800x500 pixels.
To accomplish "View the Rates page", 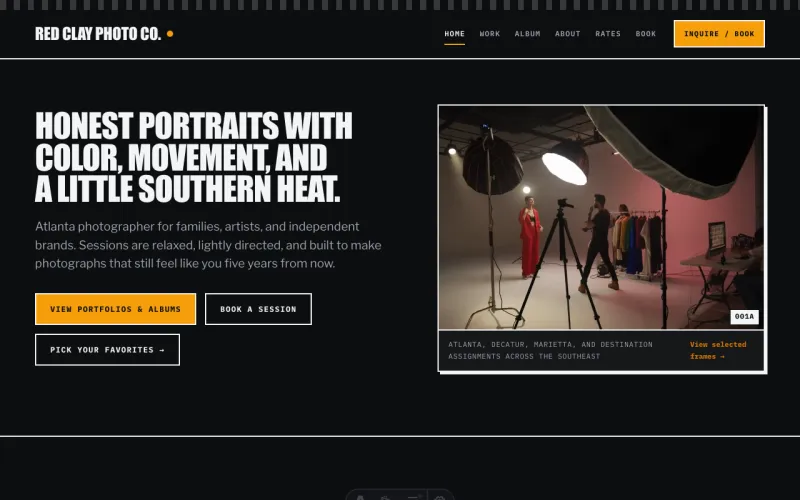I will click(608, 34).
